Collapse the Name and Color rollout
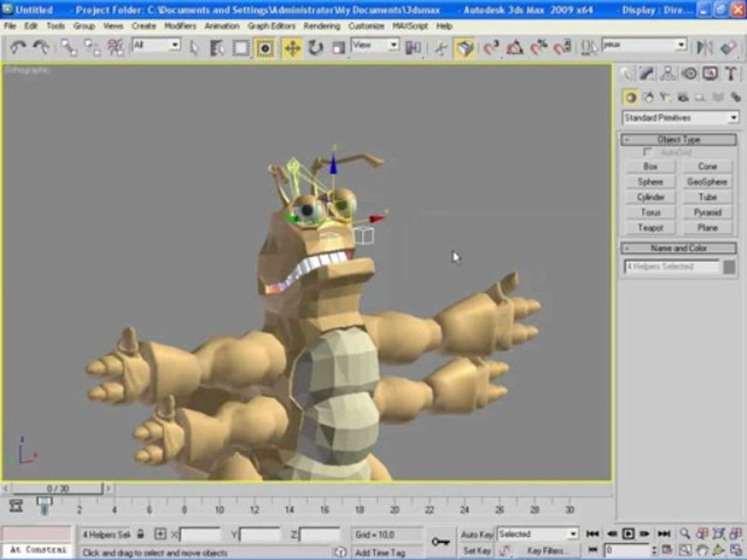The image size is (747, 560). pyautogui.click(x=679, y=248)
